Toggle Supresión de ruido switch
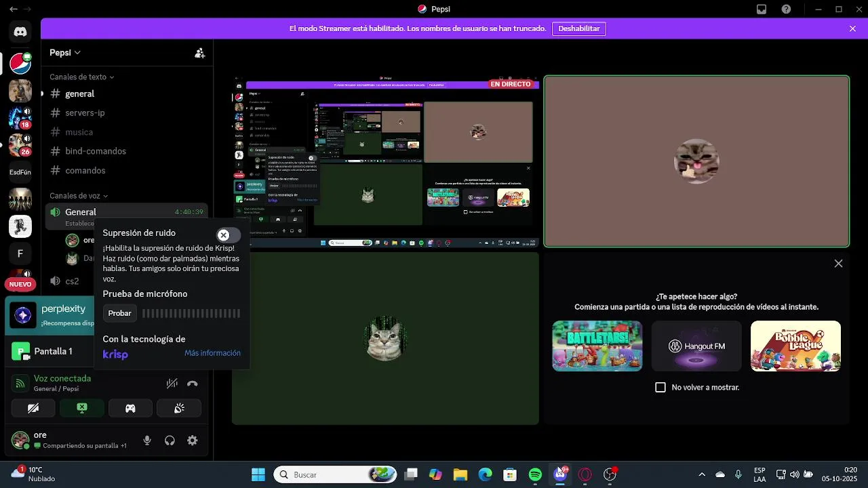 click(x=229, y=235)
